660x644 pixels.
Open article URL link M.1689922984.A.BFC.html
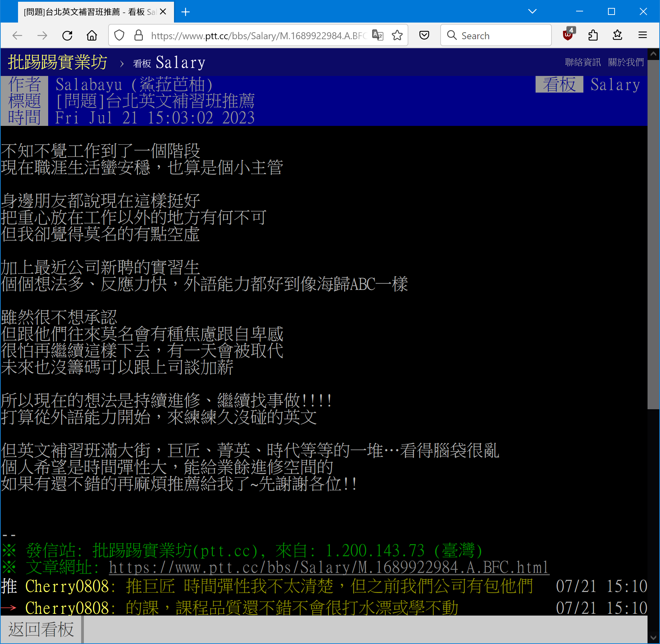329,567
